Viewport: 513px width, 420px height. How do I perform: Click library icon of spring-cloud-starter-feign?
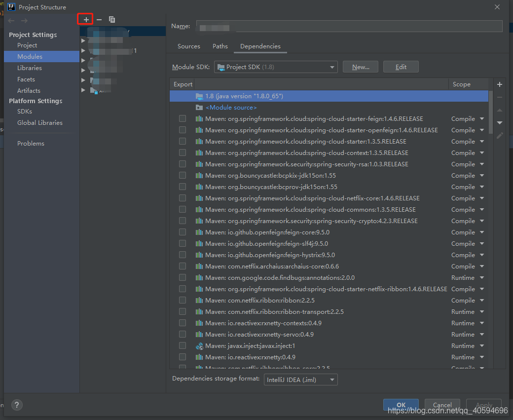199,119
